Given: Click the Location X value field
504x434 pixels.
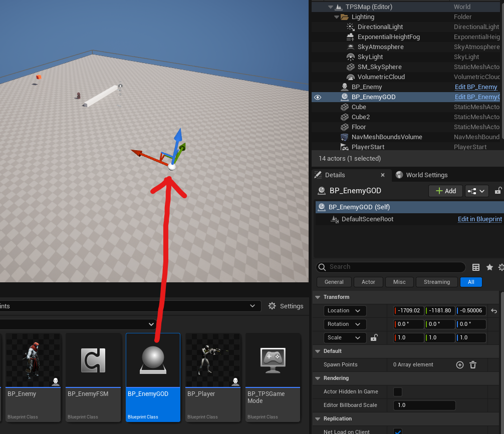Looking at the screenshot, I should pos(408,311).
